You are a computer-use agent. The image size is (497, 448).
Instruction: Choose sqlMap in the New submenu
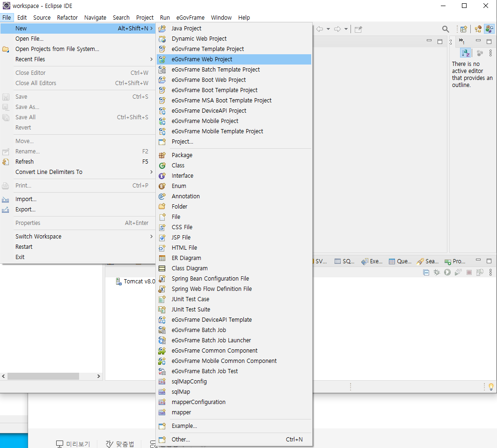click(234, 392)
